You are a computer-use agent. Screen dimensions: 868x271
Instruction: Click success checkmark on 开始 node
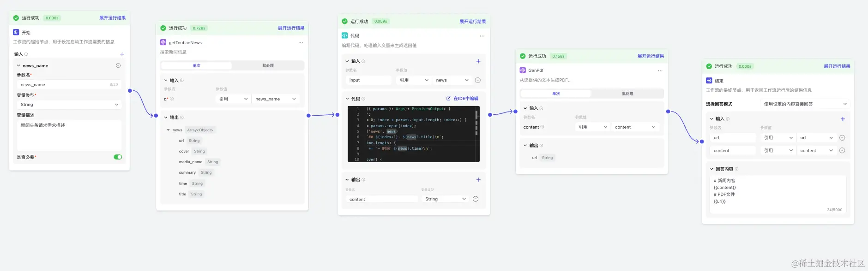point(16,18)
